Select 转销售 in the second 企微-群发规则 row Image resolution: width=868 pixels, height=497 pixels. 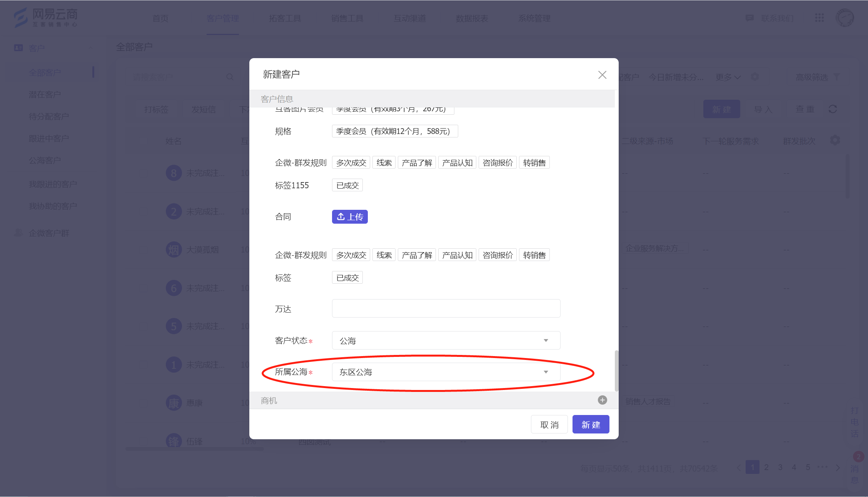click(534, 255)
